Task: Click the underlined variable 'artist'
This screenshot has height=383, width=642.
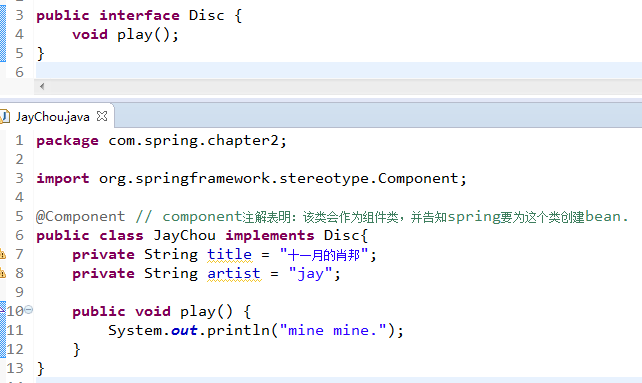Action: coord(234,273)
